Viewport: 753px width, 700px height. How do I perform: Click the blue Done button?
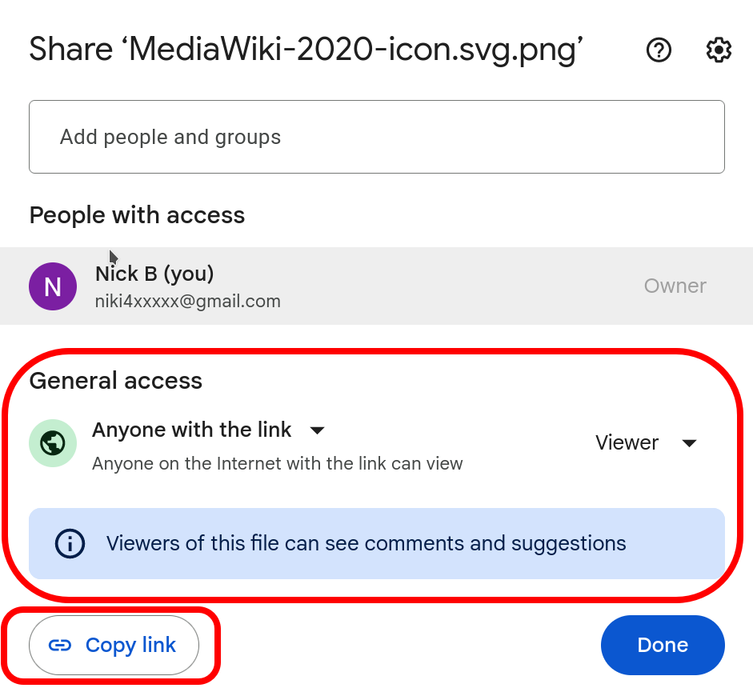663,646
